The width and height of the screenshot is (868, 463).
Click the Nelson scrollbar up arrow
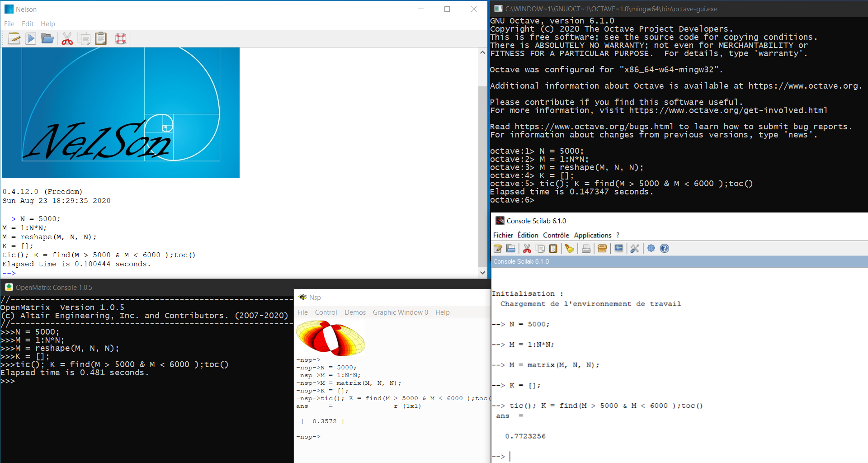[x=483, y=52]
